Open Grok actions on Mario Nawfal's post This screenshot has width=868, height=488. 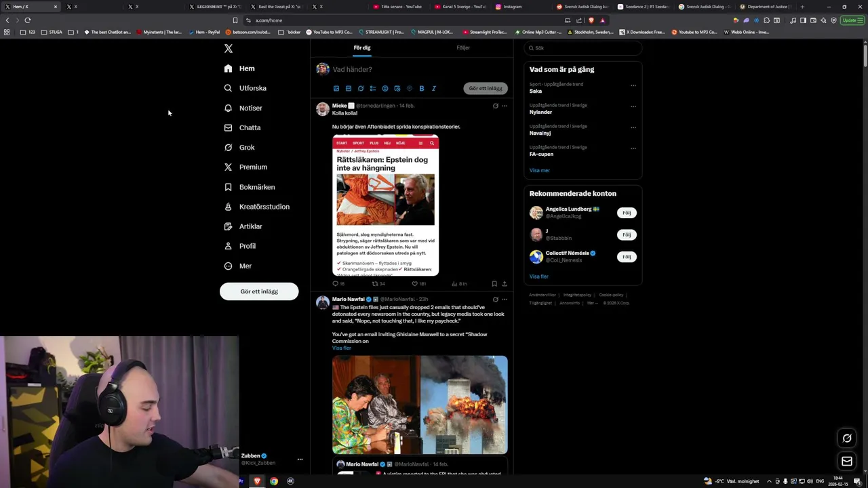(495, 299)
